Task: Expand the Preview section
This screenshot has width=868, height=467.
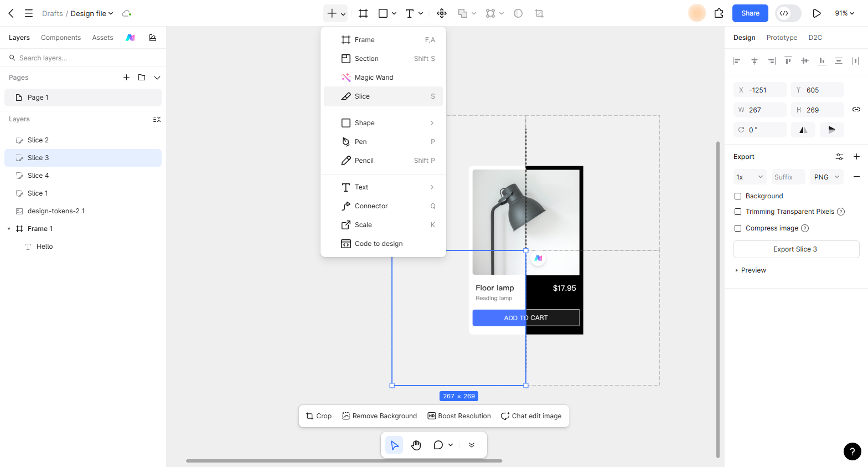Action: (x=751, y=270)
